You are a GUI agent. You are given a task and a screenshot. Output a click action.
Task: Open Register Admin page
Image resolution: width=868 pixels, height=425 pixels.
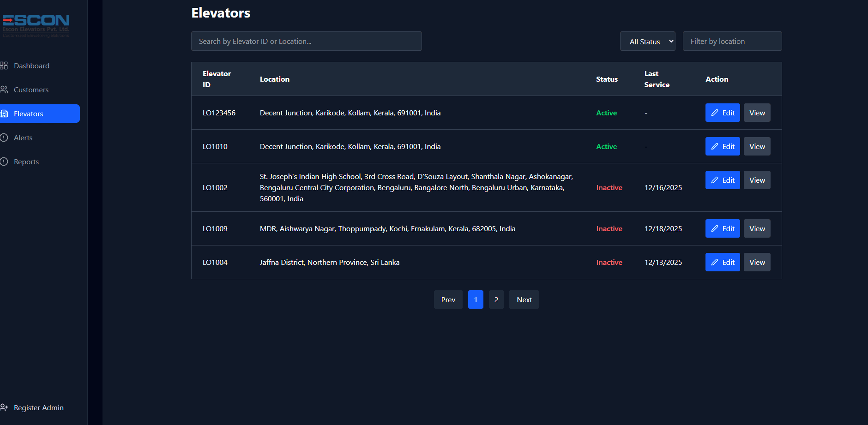tap(39, 407)
